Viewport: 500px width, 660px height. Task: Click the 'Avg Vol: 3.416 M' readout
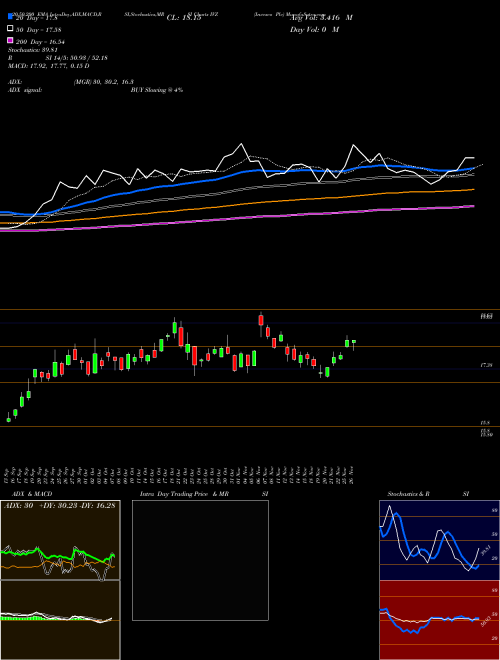321,18
